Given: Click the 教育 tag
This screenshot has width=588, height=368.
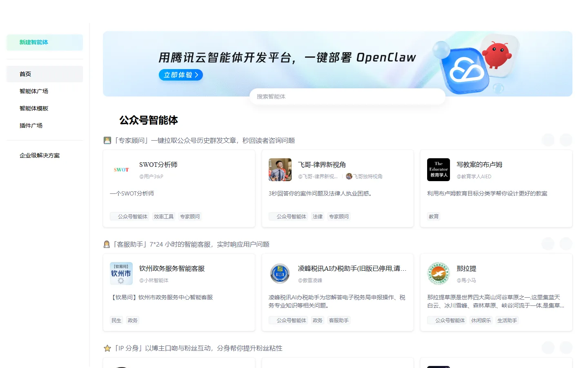Looking at the screenshot, I should 434,216.
